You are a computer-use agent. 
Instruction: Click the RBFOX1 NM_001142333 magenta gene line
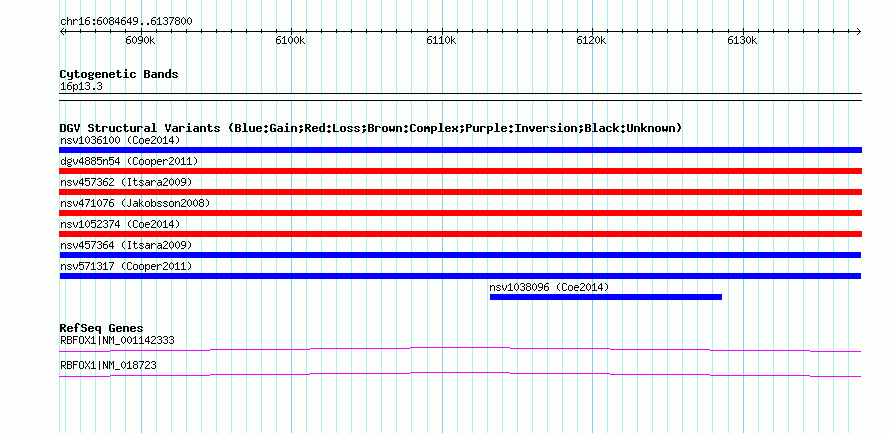[x=460, y=350]
